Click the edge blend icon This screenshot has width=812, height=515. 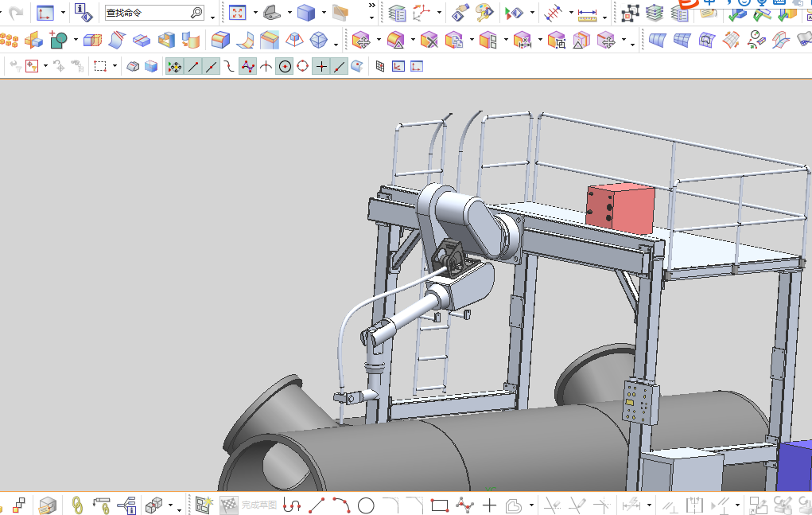(220, 39)
